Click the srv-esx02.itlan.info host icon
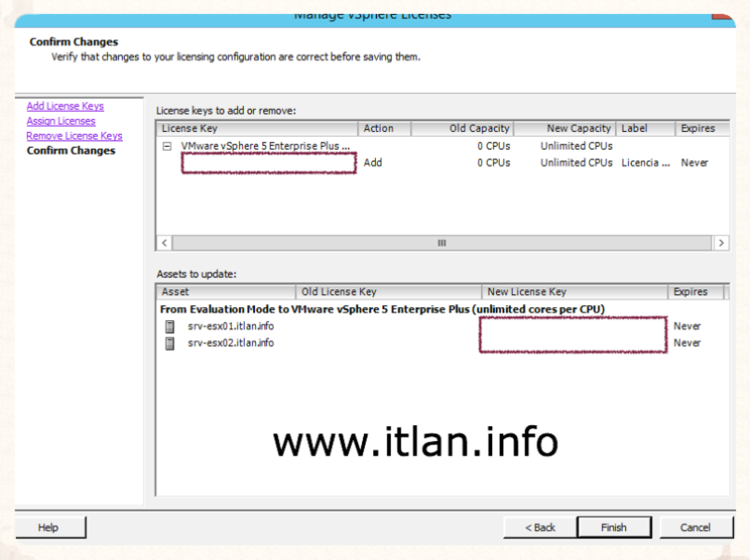750x560 pixels. [x=169, y=343]
